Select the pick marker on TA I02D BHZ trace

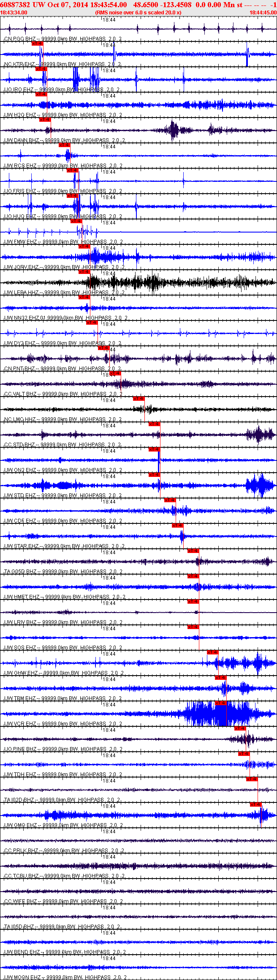(252, 779)
